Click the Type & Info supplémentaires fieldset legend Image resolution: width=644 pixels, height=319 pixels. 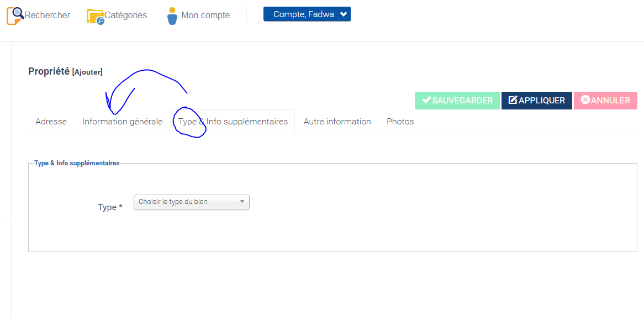[x=77, y=163]
